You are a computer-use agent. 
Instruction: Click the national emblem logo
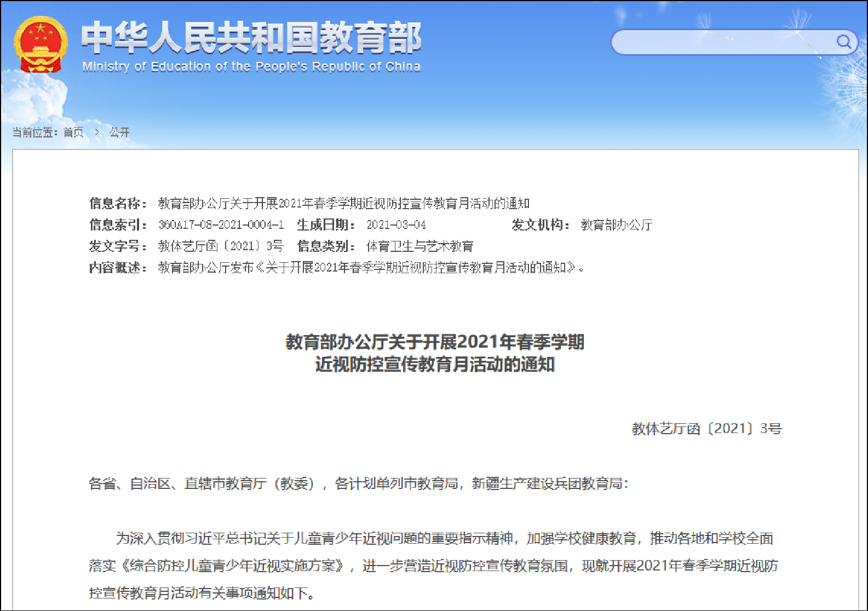click(x=41, y=45)
